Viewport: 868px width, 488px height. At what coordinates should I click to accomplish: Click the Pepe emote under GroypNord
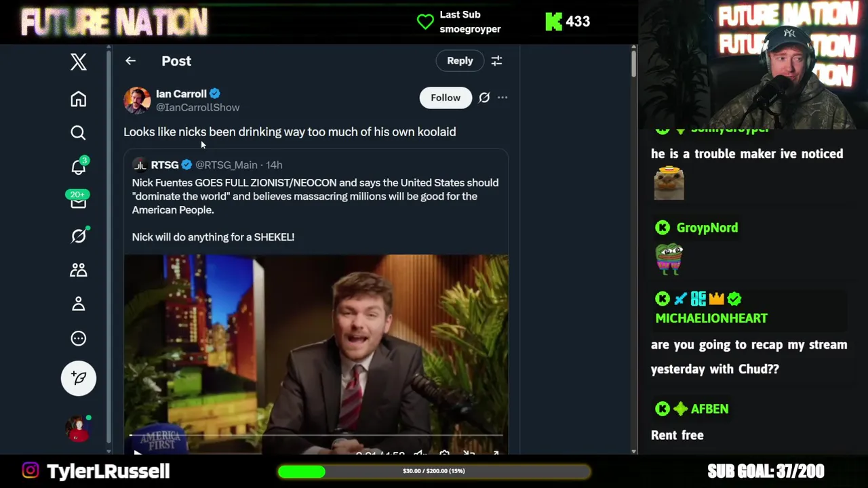tap(669, 259)
